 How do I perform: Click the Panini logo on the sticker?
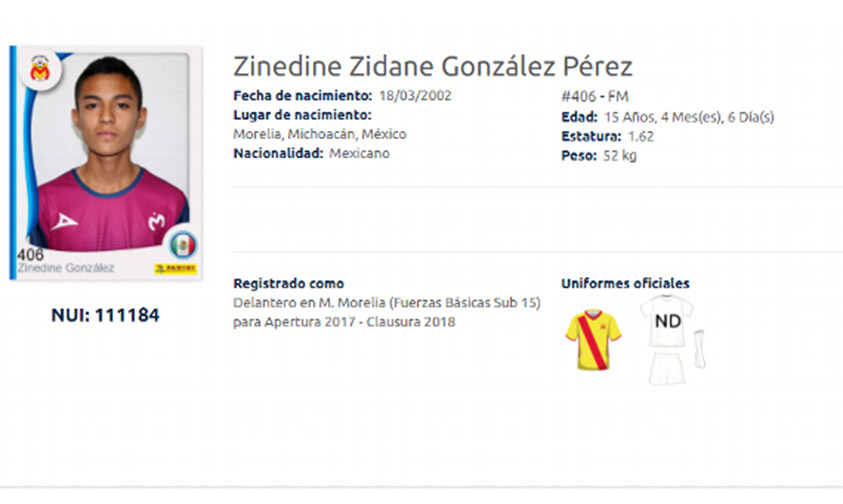(175, 268)
